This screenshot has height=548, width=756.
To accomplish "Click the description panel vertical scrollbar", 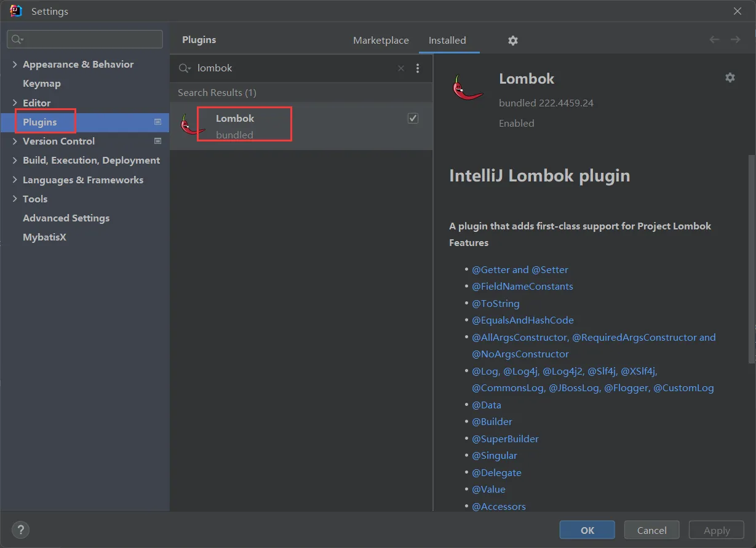I will [751, 258].
